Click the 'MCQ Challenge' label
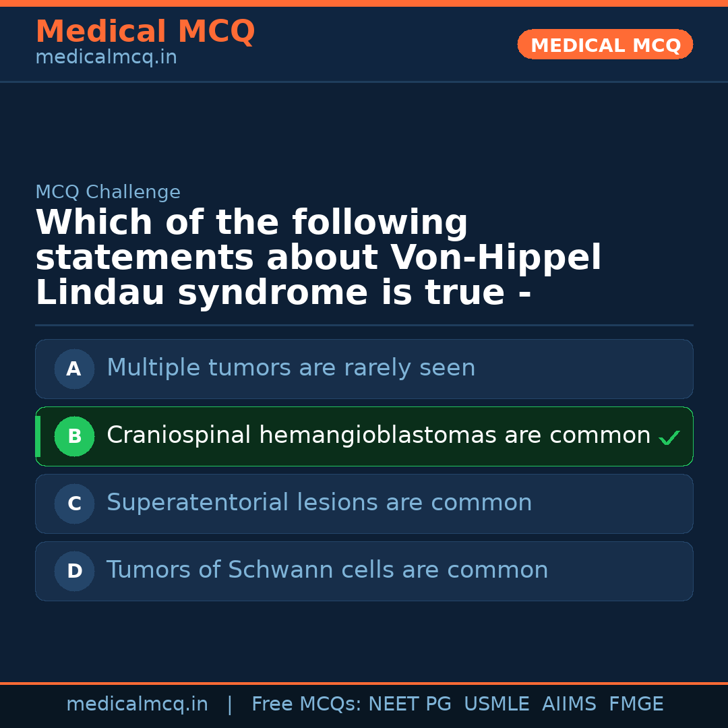Image resolution: width=728 pixels, height=728 pixels. (x=108, y=192)
